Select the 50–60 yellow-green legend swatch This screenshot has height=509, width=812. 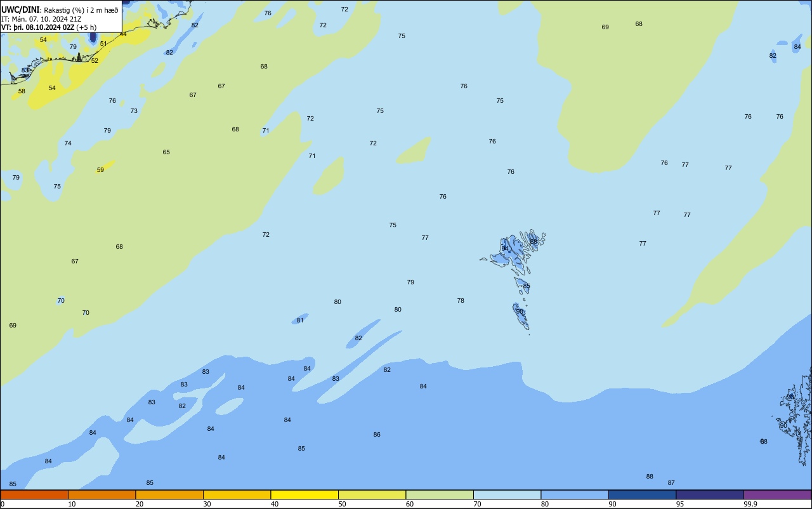[x=372, y=494]
